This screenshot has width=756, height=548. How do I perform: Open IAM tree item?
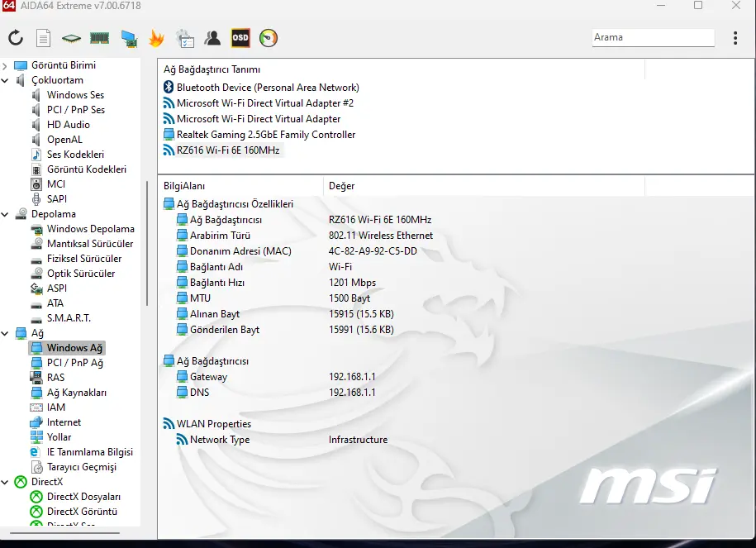point(56,407)
